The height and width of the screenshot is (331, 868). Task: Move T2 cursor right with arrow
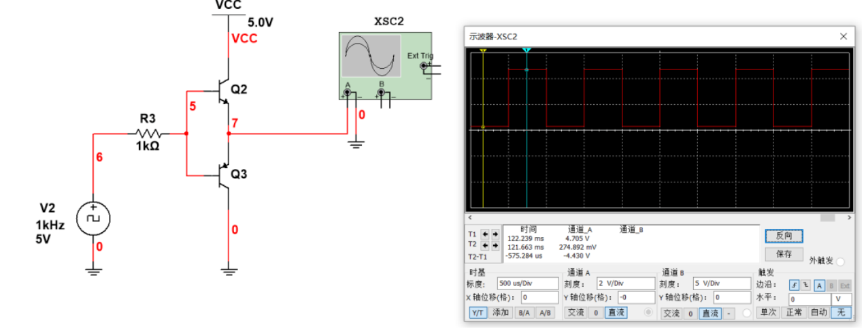pos(495,245)
